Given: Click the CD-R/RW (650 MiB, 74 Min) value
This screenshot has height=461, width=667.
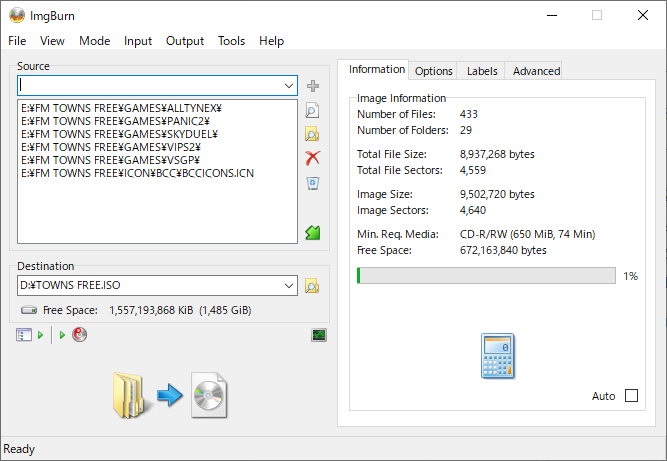Looking at the screenshot, I should tap(527, 234).
